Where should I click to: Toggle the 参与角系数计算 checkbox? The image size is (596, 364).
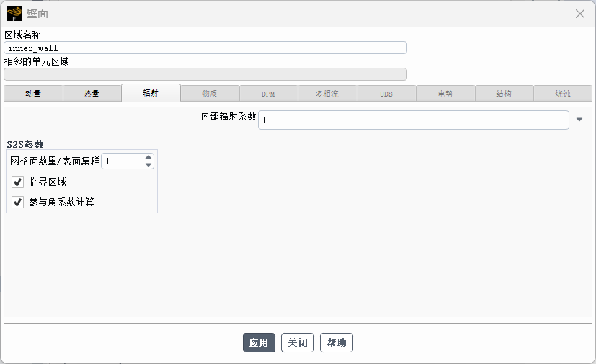click(18, 202)
